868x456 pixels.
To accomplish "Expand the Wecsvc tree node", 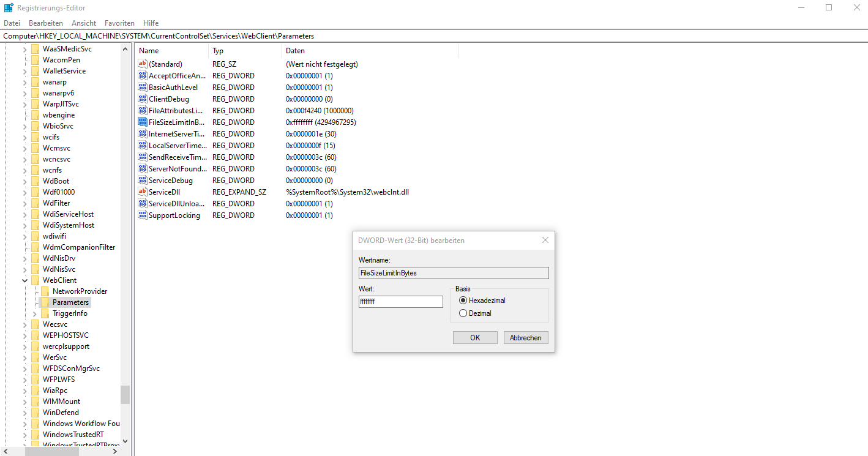I will [25, 324].
